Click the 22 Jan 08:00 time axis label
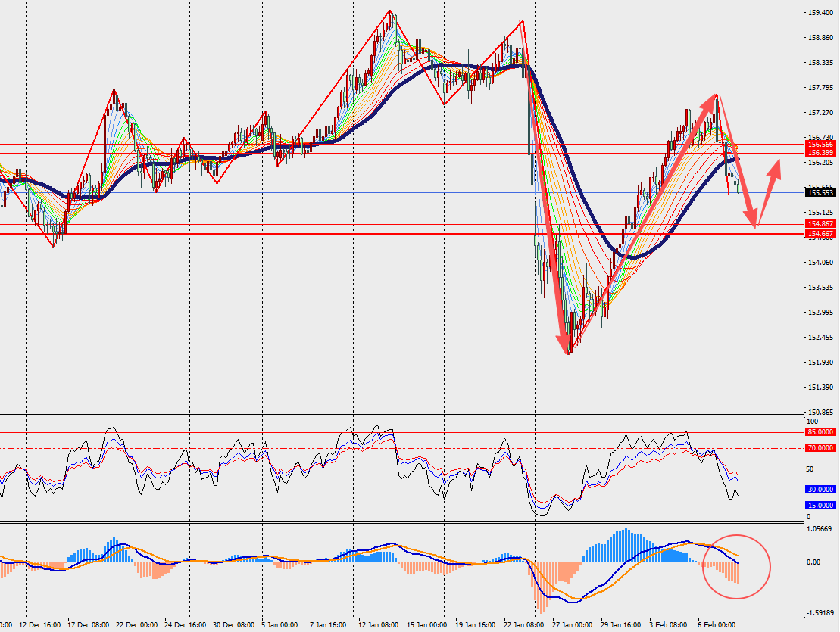This screenshot has height=632, width=840. [x=526, y=625]
